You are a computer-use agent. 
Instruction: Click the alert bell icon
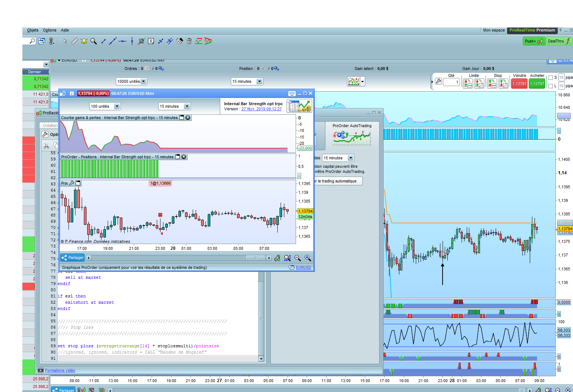84,41
